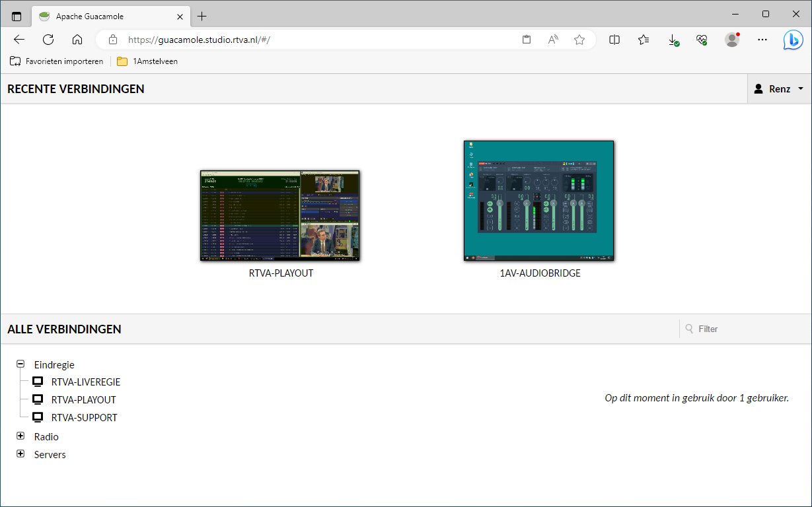Image resolution: width=812 pixels, height=507 pixels.
Task: Click the browser address bar URL
Action: pos(200,40)
